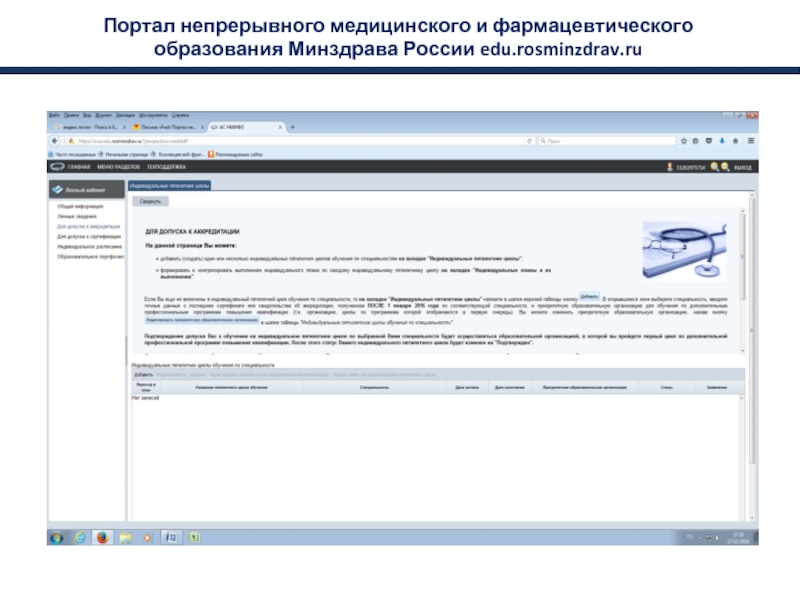Click the Excel taskbar icon
Image resolution: width=800 pixels, height=600 pixels.
tap(194, 538)
